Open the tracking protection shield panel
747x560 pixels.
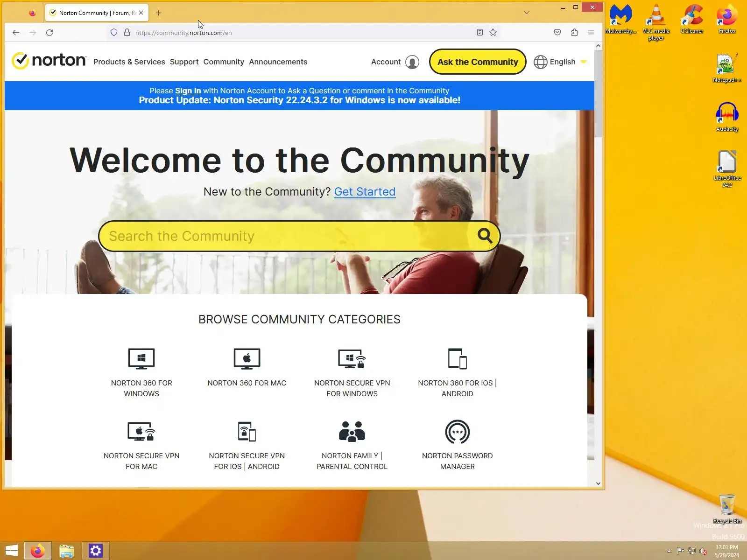click(x=114, y=33)
